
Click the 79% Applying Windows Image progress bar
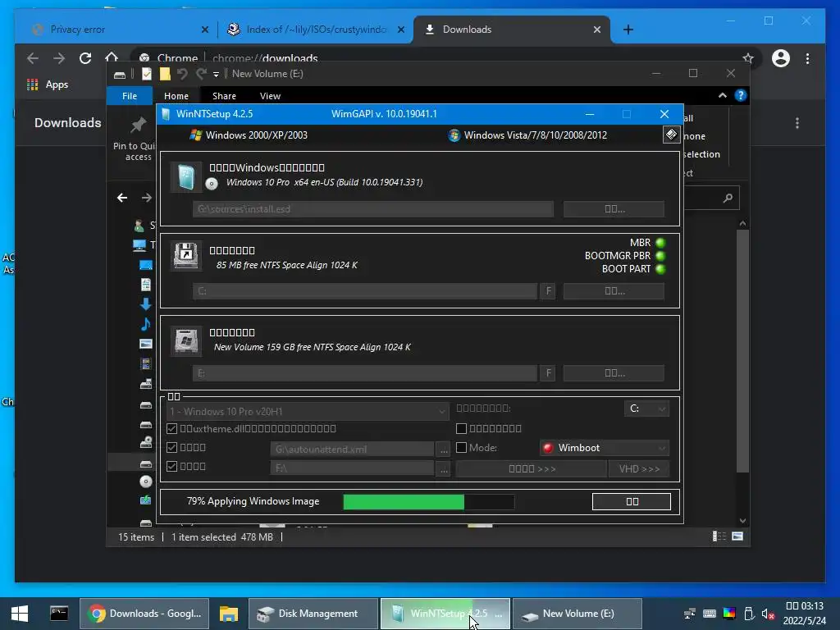428,502
